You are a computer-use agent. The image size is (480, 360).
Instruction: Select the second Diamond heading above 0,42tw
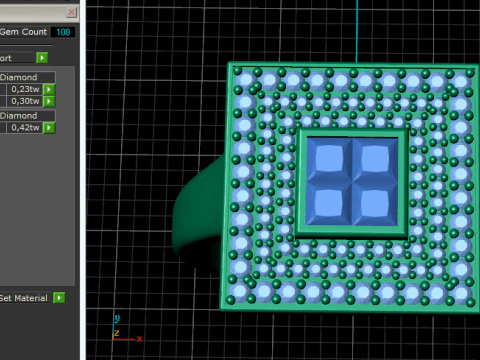coord(27,116)
